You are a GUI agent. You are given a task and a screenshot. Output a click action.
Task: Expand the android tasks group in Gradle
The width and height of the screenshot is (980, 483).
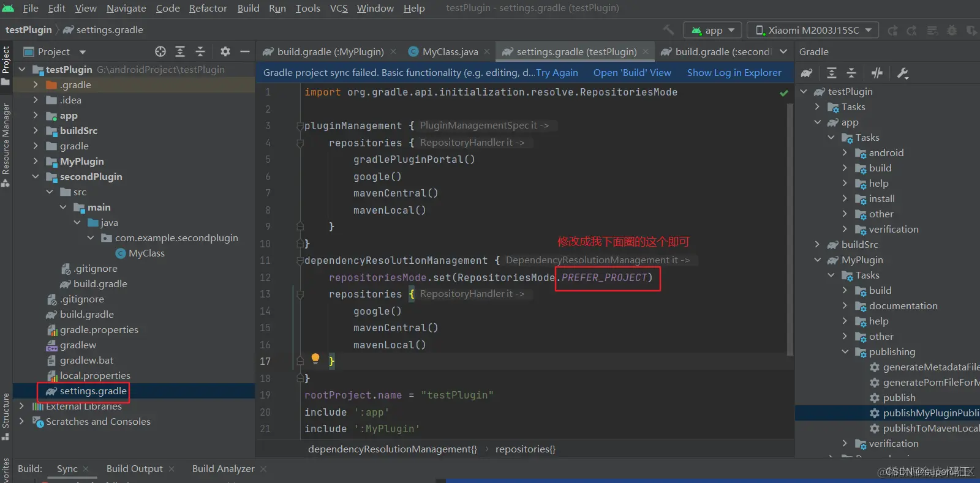845,152
